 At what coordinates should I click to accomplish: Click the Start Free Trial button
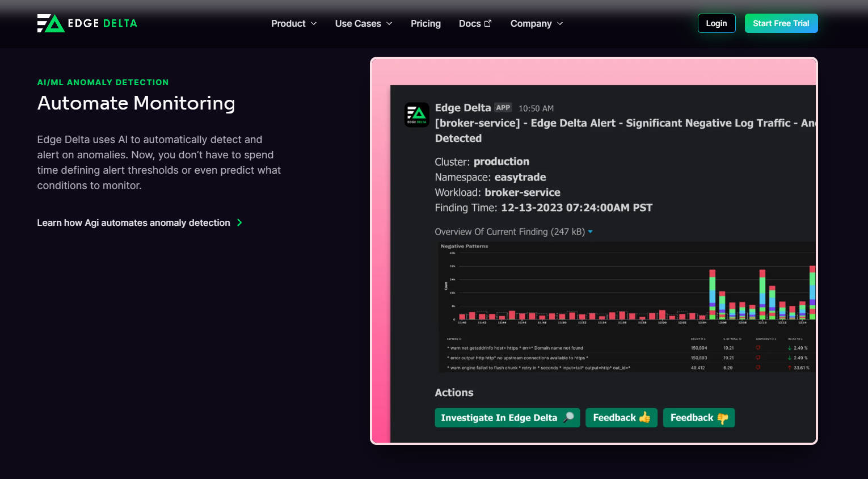(781, 23)
